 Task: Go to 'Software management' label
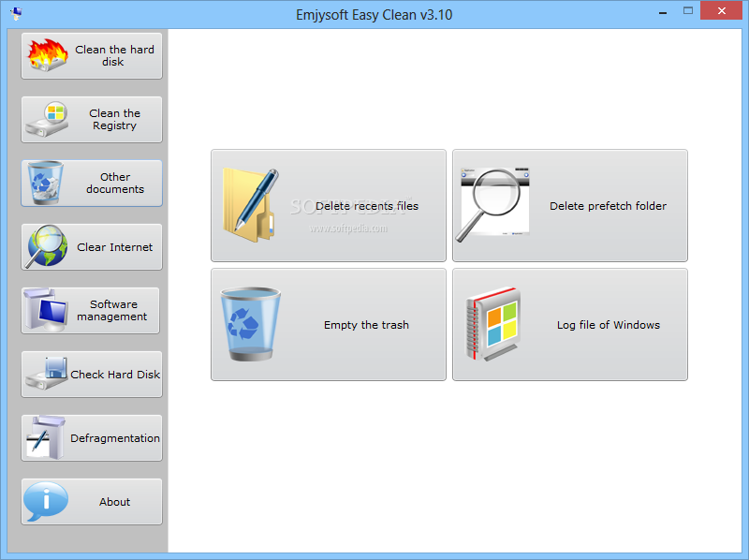coord(112,311)
